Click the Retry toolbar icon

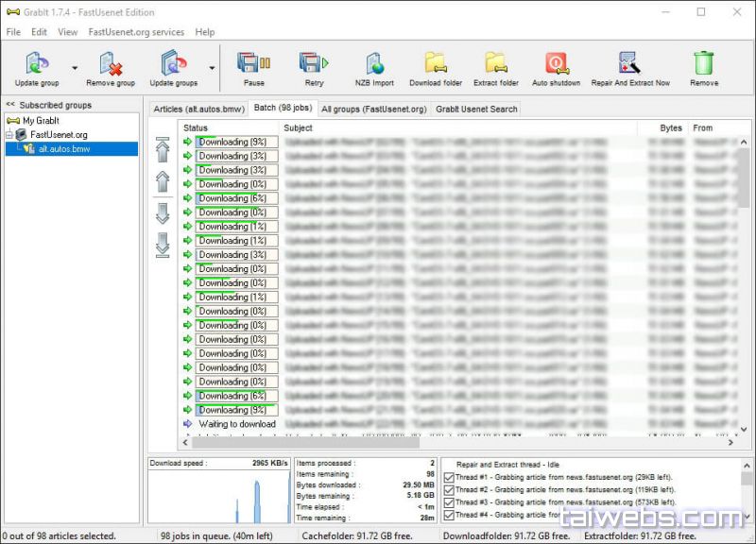pyautogui.click(x=313, y=64)
